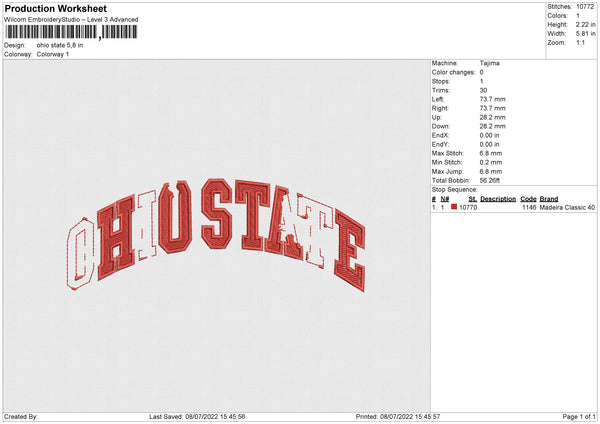Image resolution: width=600 pixels, height=424 pixels.
Task: Click 'Madeira Classic 40' brand text
Action: point(567,207)
